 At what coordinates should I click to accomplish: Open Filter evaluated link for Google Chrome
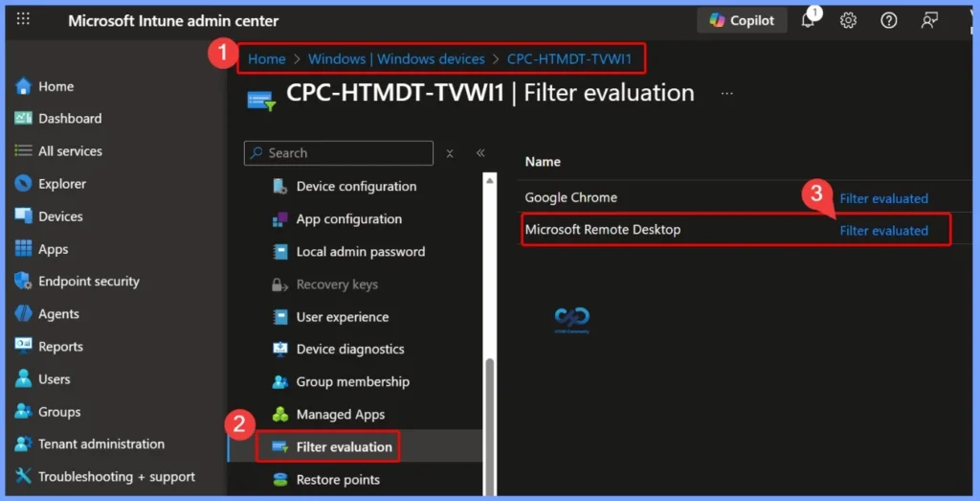883,198
